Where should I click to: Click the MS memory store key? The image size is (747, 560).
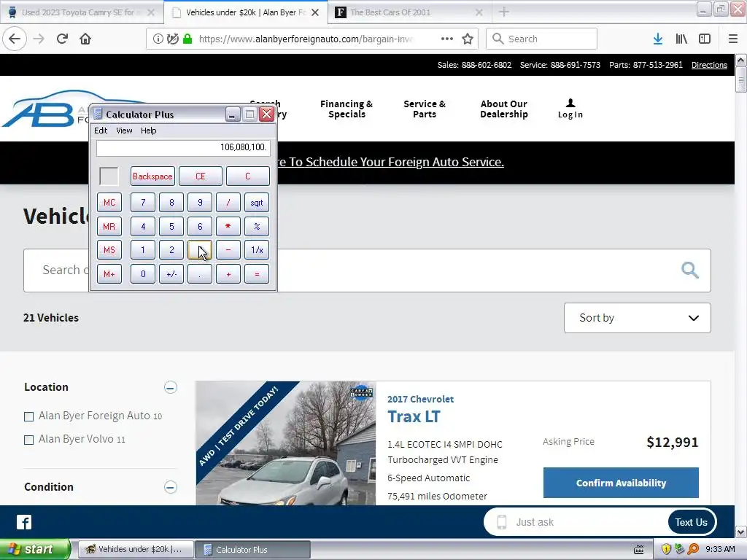(109, 250)
